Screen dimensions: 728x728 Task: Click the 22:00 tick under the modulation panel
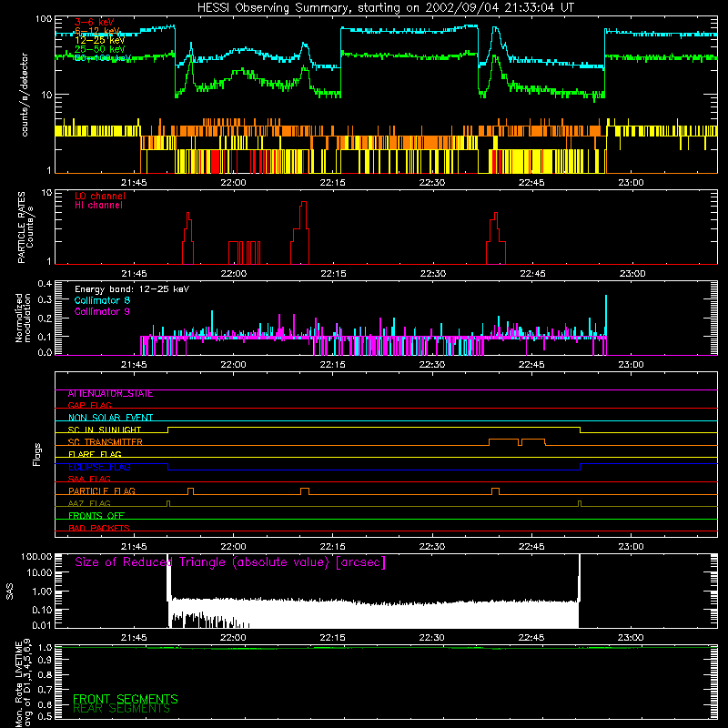(233, 365)
